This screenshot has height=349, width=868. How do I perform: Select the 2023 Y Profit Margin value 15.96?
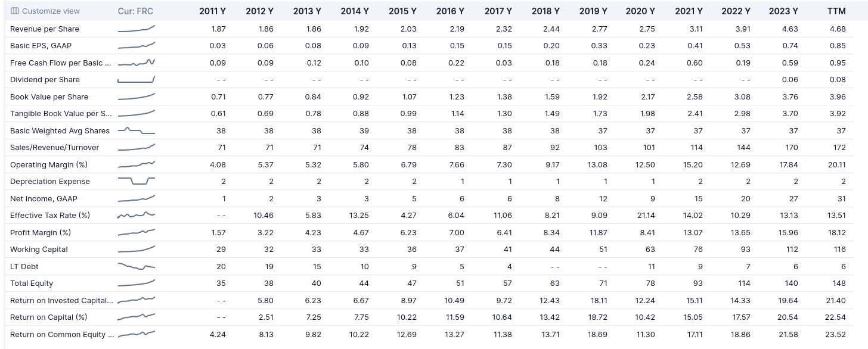click(x=788, y=232)
